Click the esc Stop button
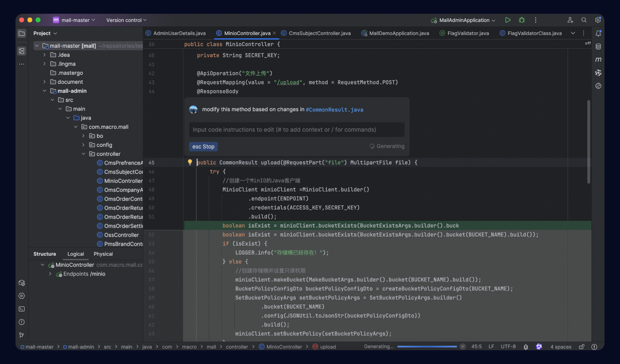Image resolution: width=620 pixels, height=364 pixels. (x=203, y=147)
